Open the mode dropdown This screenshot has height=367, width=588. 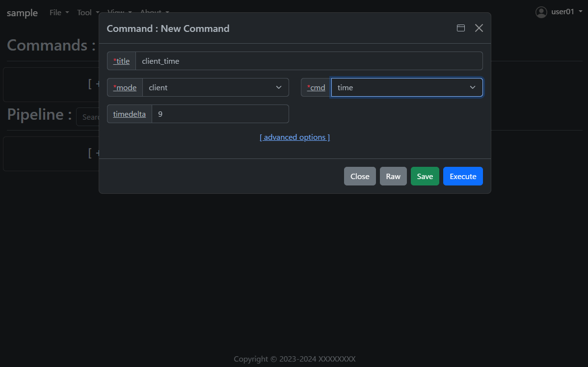(216, 87)
